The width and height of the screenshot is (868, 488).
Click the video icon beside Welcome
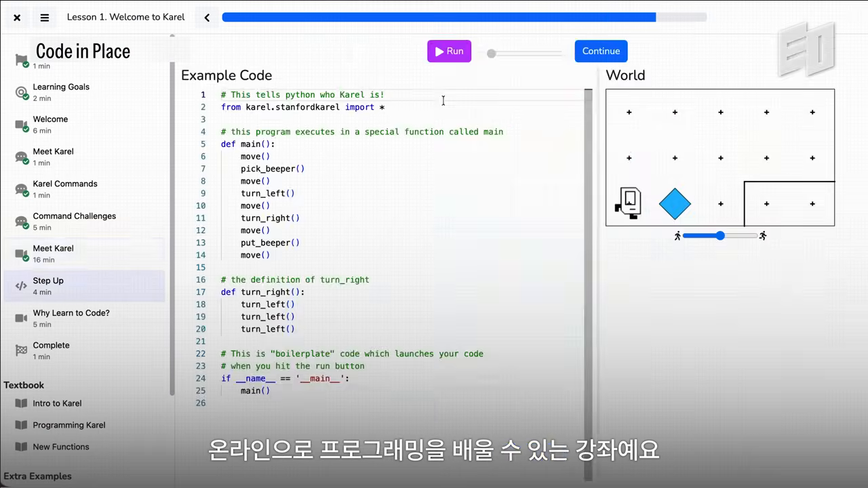[22, 125]
